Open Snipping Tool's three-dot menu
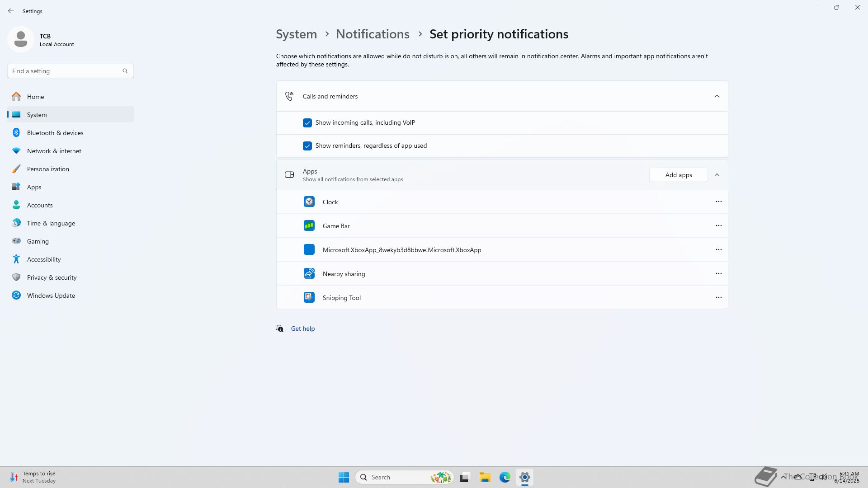868x488 pixels. (x=718, y=297)
